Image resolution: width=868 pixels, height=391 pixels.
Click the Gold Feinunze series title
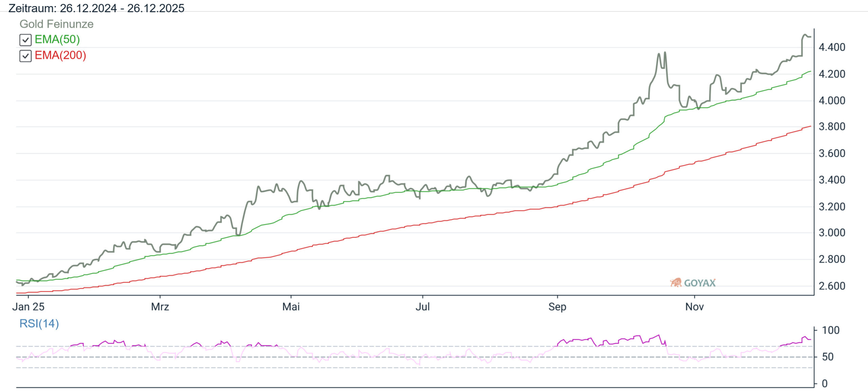tap(56, 24)
